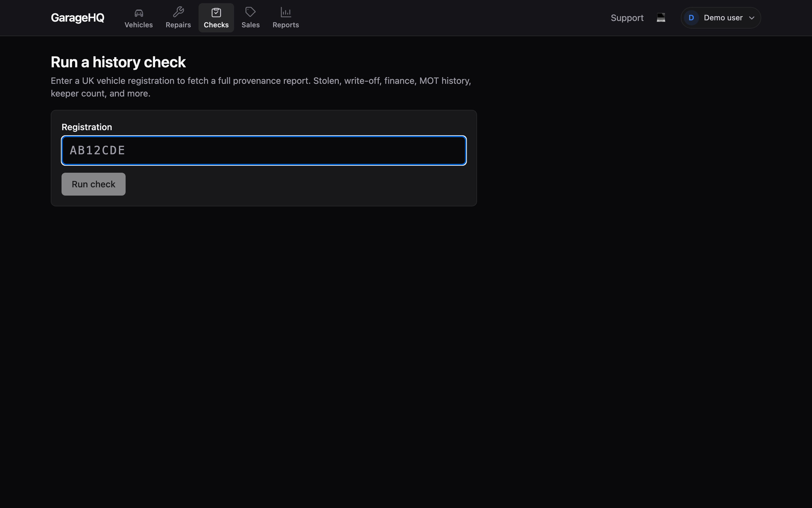The width and height of the screenshot is (812, 508).
Task: Go to the Repairs tab
Action: pos(178,18)
